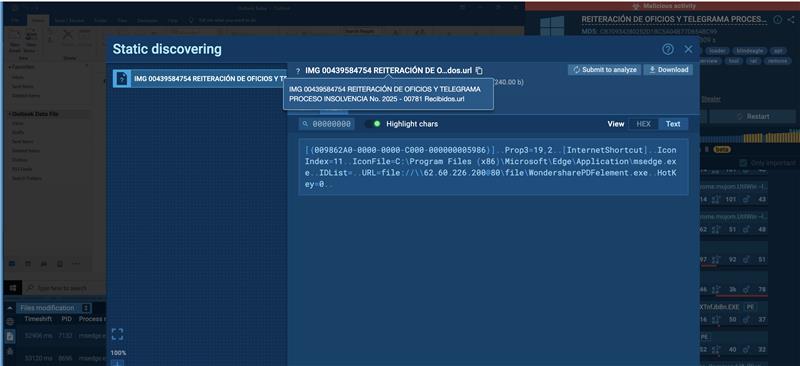Click the Restart button in the background panel
The height and width of the screenshot is (366, 800).
pyautogui.click(x=753, y=116)
